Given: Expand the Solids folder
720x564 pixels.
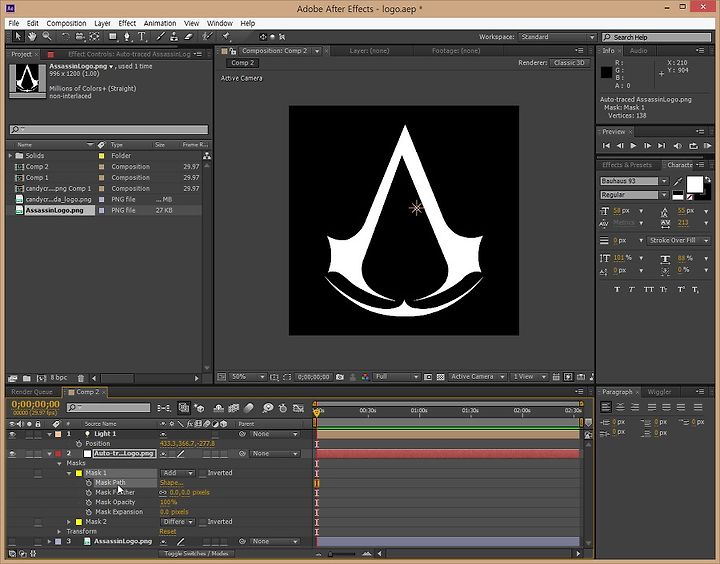Looking at the screenshot, I should (x=10, y=156).
